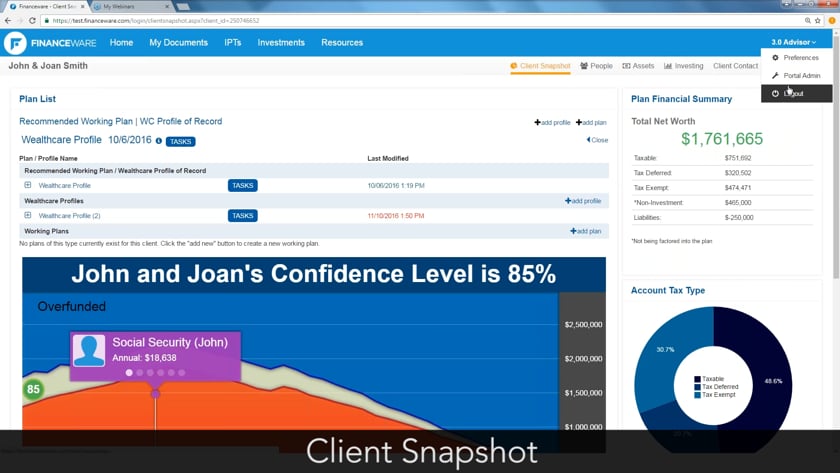Select the first carousel dot in Social Security card
Image resolution: width=840 pixels, height=473 pixels.
129,372
